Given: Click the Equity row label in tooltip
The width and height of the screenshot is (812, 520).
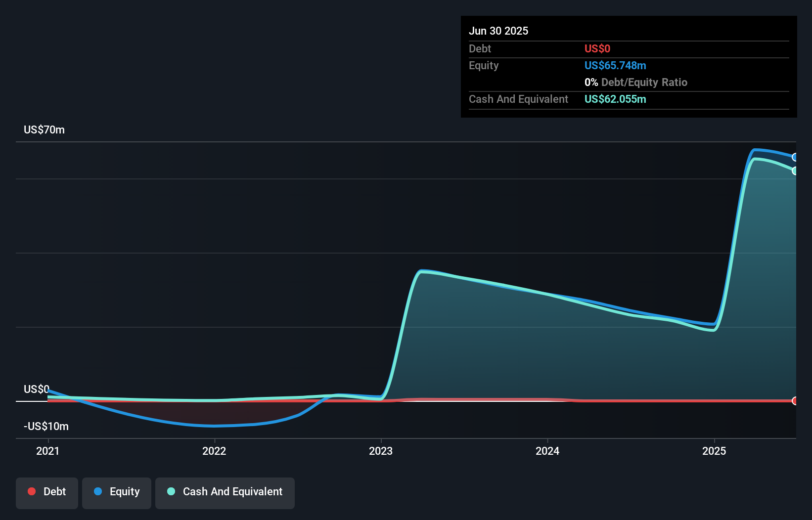Looking at the screenshot, I should tap(484, 65).
